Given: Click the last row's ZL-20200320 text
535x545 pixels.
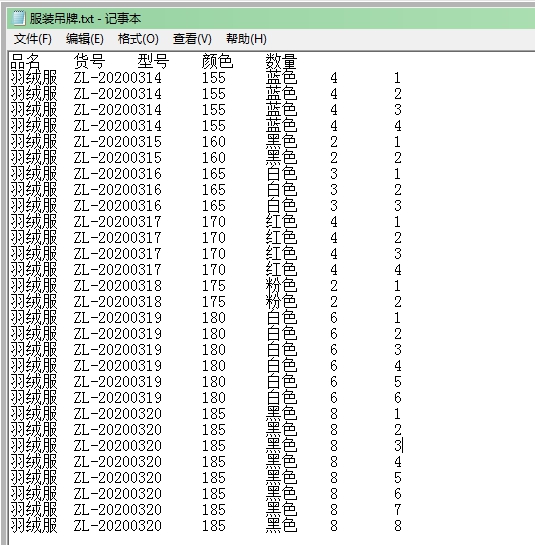Looking at the screenshot, I should click(x=117, y=526).
